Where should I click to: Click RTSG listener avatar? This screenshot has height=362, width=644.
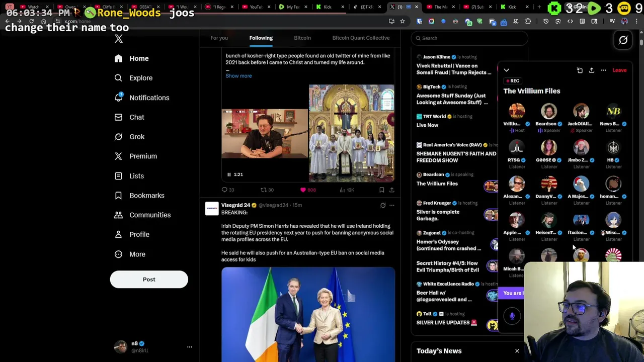pos(517,148)
